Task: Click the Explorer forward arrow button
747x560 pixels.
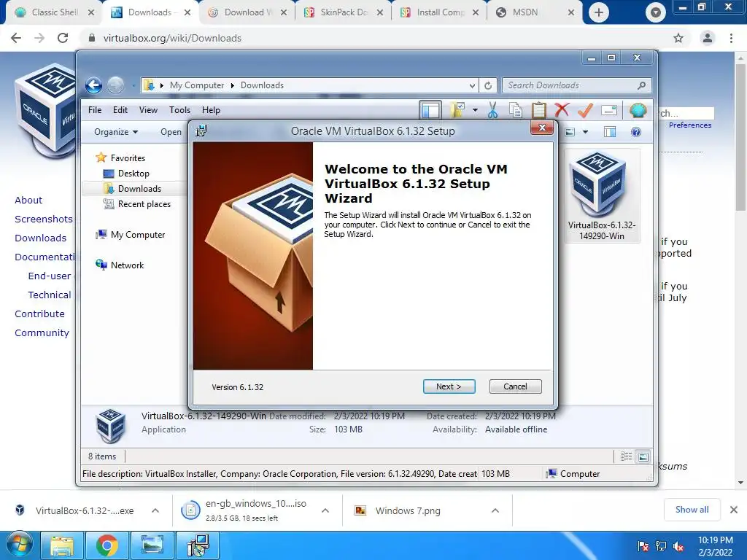Action: 115,85
